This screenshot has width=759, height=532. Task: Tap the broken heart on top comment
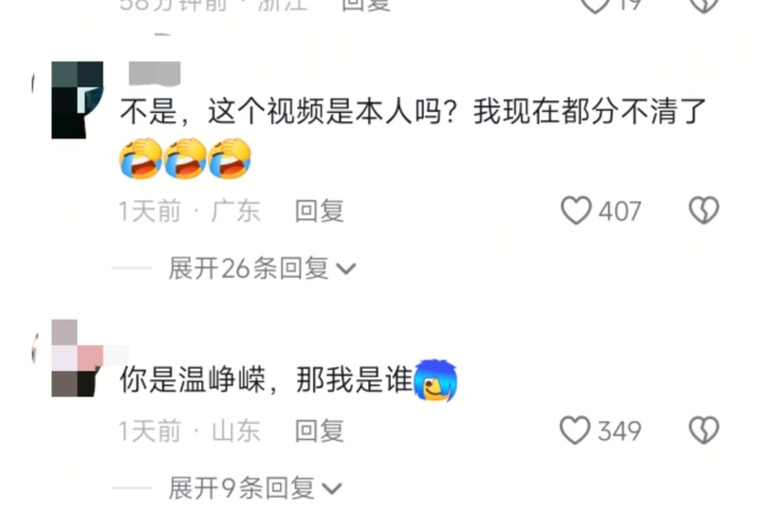pyautogui.click(x=704, y=6)
